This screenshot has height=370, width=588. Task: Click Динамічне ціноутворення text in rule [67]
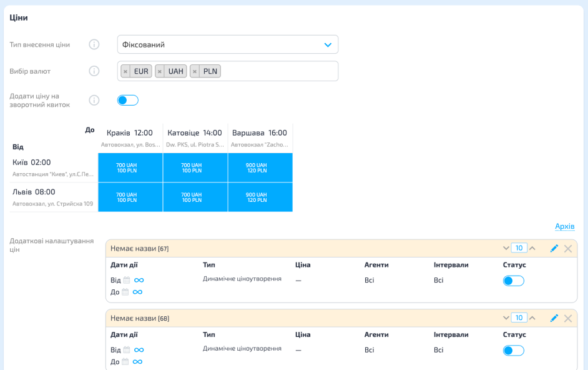(x=242, y=279)
